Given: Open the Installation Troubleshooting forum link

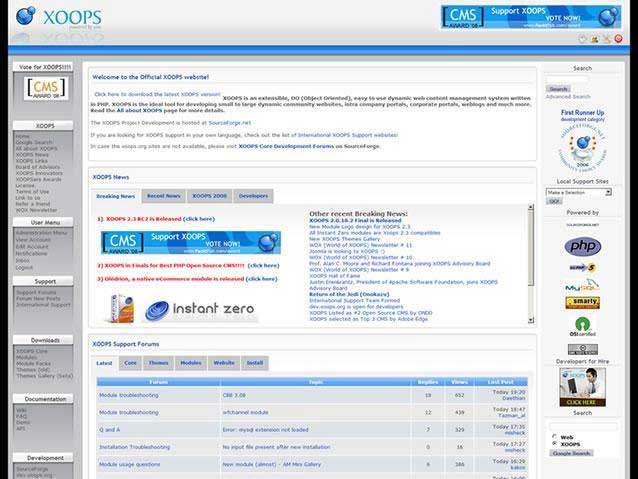Looking at the screenshot, I should 135,447.
